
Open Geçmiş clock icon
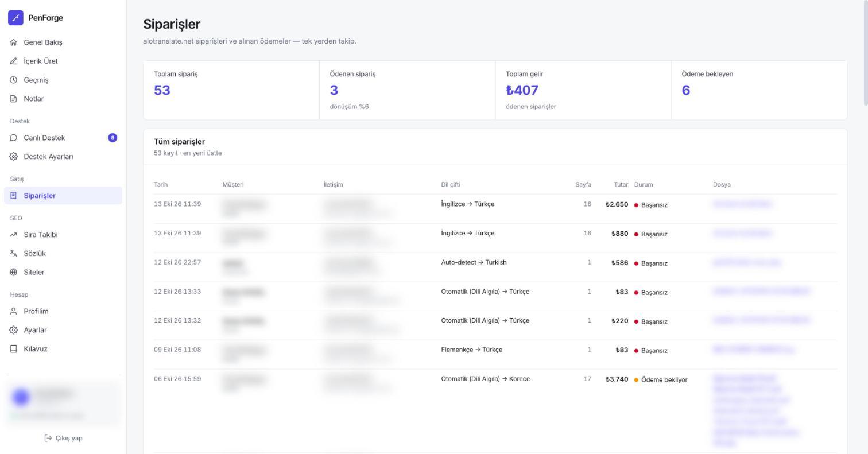[14, 80]
